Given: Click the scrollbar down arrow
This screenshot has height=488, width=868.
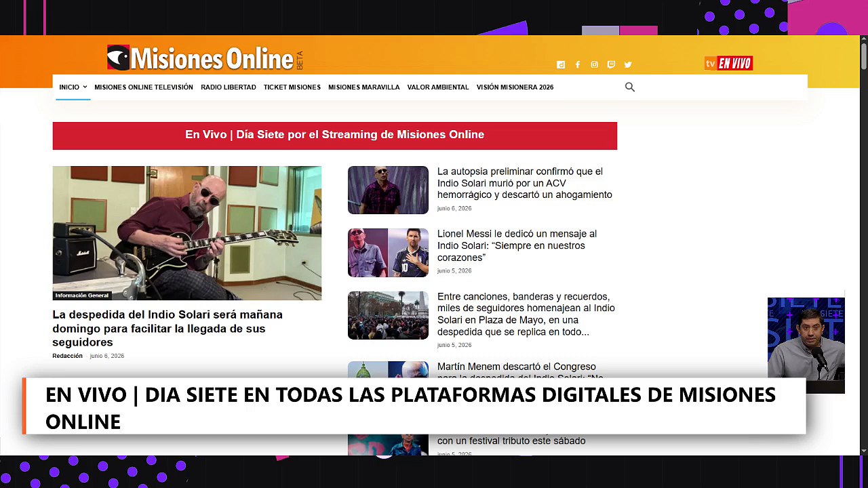Looking at the screenshot, I should click(864, 450).
